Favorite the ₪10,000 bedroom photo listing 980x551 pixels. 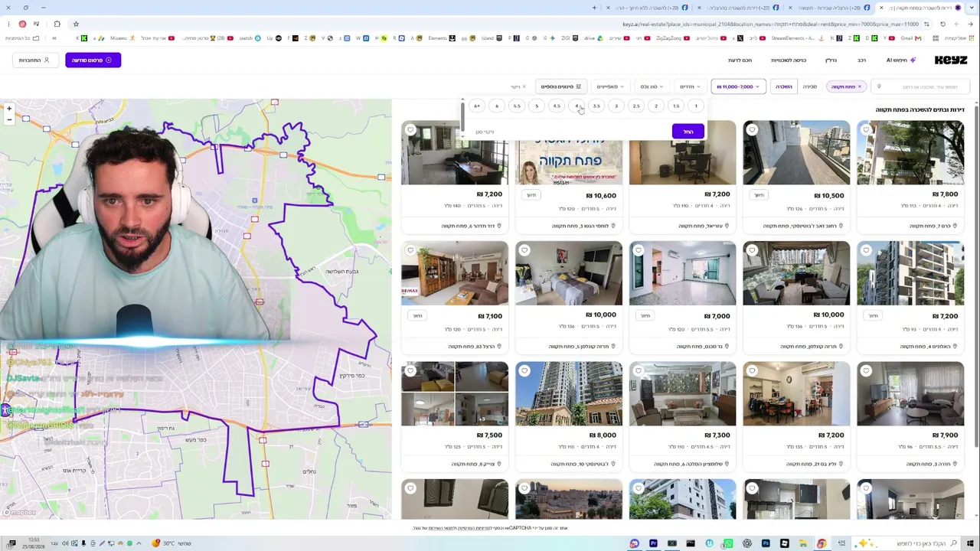point(524,250)
